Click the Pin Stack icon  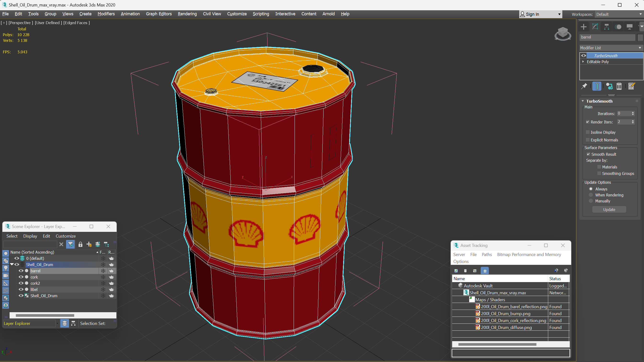click(x=584, y=86)
